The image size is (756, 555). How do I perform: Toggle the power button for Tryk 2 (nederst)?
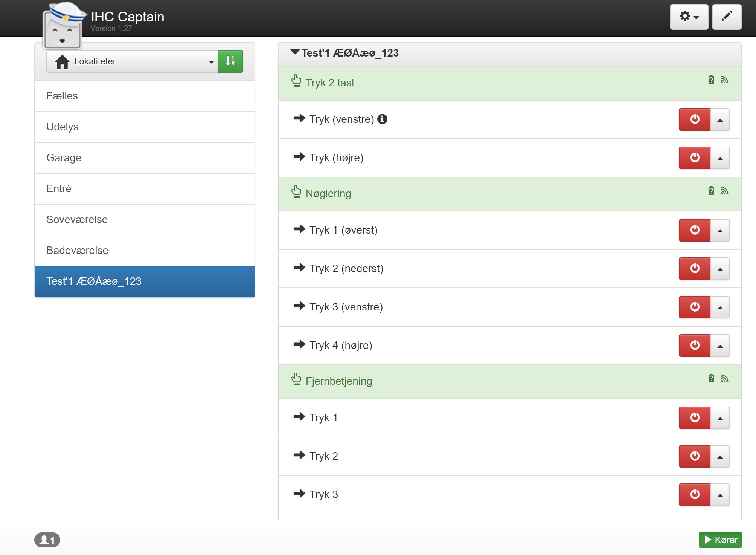695,269
